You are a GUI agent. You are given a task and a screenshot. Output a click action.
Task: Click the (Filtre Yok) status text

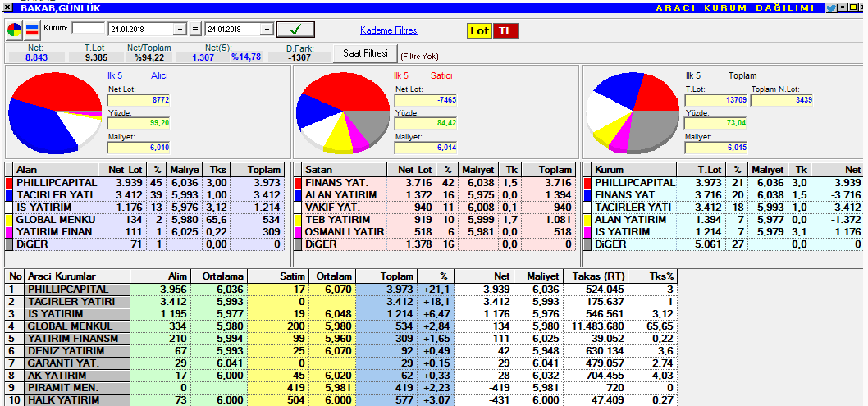pos(419,57)
